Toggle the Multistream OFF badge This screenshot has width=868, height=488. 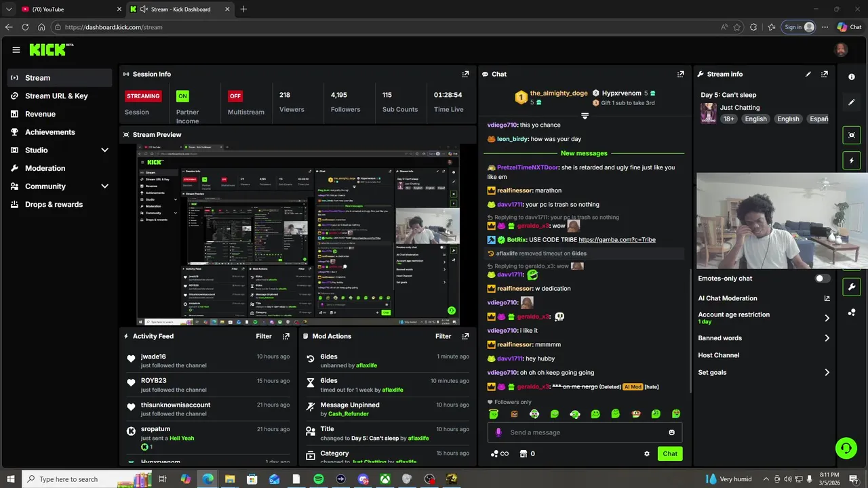tap(235, 96)
